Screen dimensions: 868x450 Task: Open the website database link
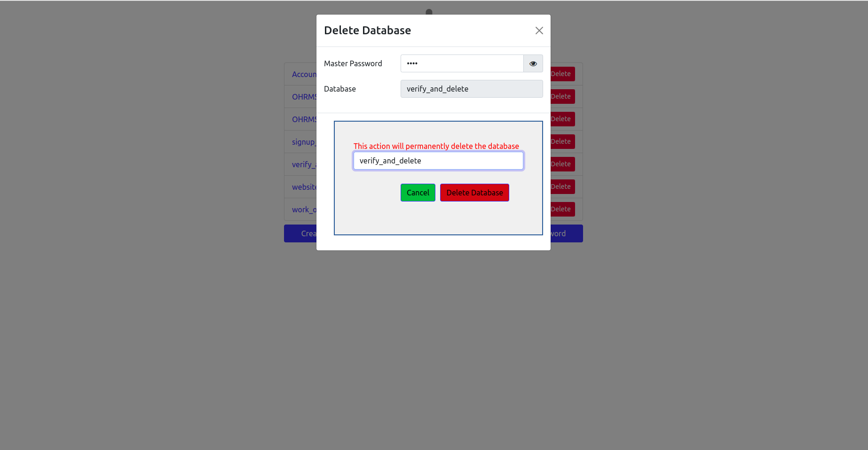click(x=304, y=187)
